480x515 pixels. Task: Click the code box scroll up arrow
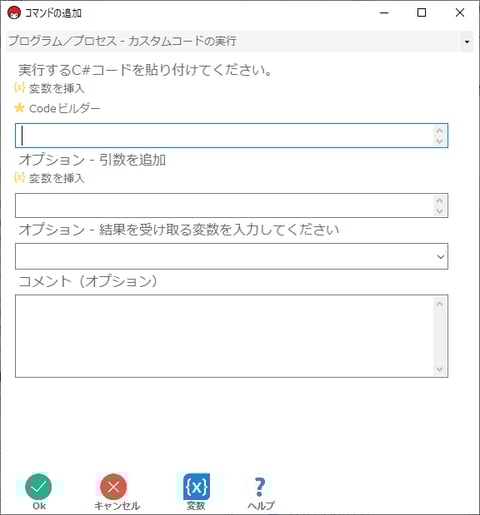point(439,130)
